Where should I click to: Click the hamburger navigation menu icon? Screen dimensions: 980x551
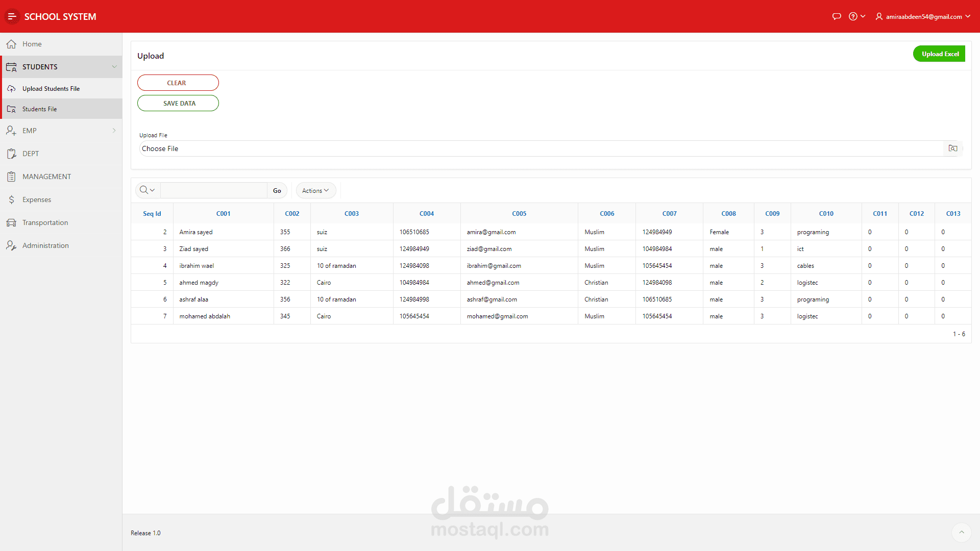tap(12, 16)
